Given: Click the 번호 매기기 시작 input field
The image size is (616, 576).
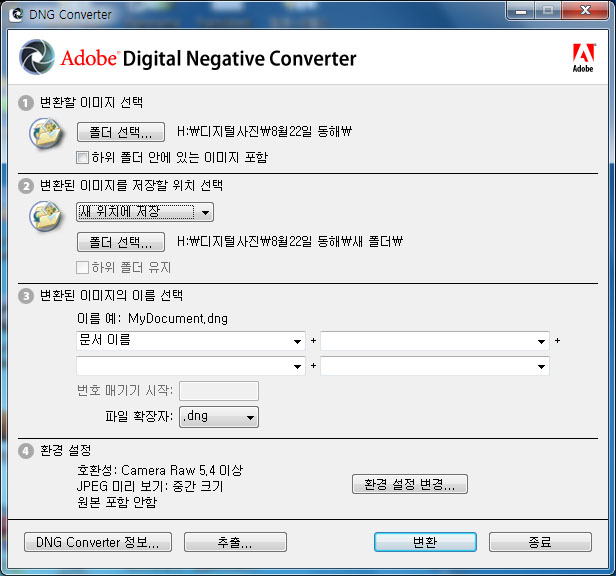Looking at the screenshot, I should click(x=218, y=391).
